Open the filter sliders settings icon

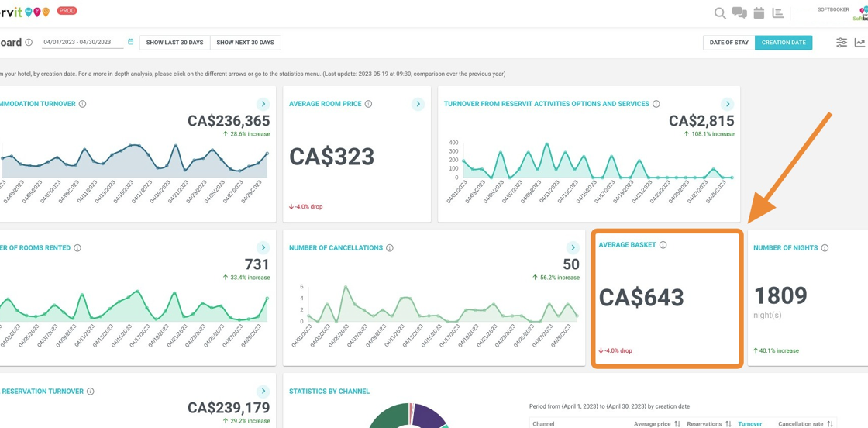click(841, 43)
